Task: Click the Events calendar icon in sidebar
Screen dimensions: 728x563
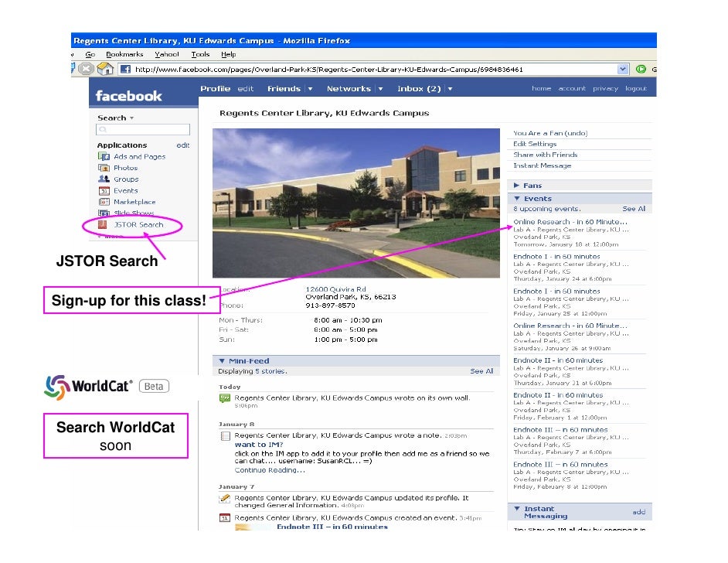Action: tap(104, 190)
